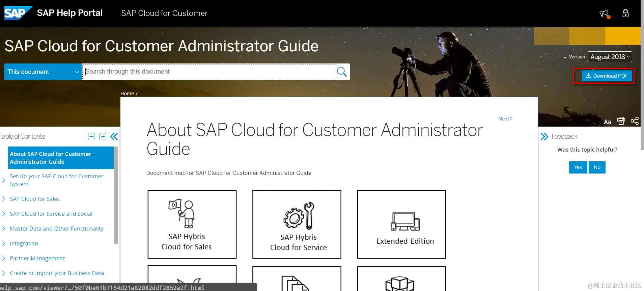The width and height of the screenshot is (644, 291).
Task: Expand Master Data and Other Functionality node
Action: [x=3, y=229]
